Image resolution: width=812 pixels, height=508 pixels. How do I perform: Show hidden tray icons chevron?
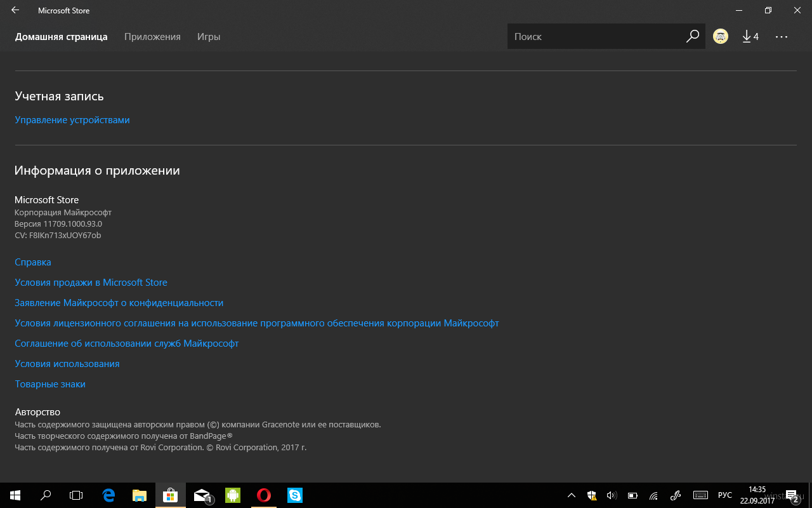tap(572, 495)
